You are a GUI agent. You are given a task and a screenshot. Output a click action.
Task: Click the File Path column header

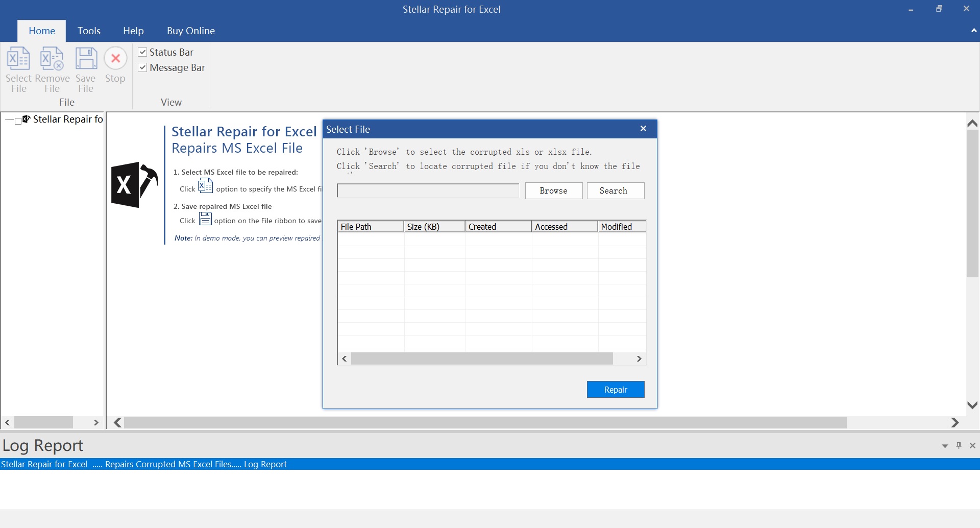371,226
